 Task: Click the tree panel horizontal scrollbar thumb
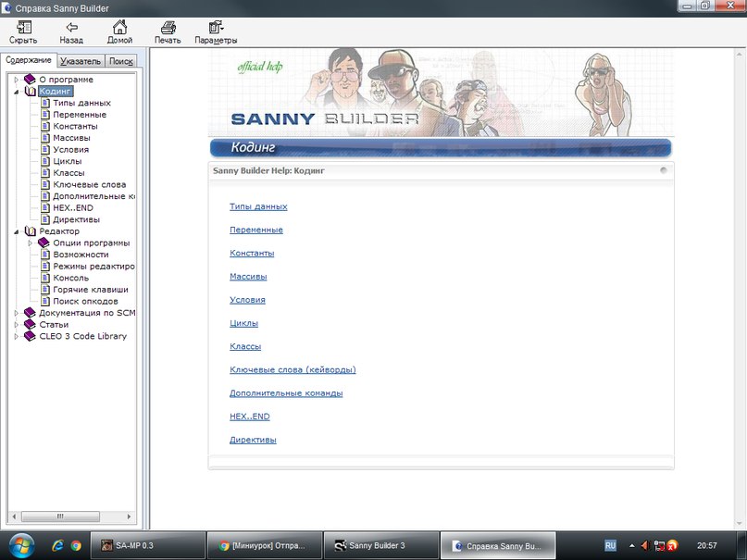(60, 516)
